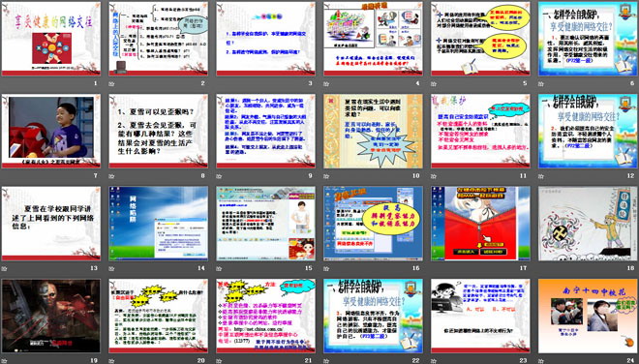Preview animation star under slide 10
The width and height of the screenshot is (639, 364).
[x=326, y=176]
